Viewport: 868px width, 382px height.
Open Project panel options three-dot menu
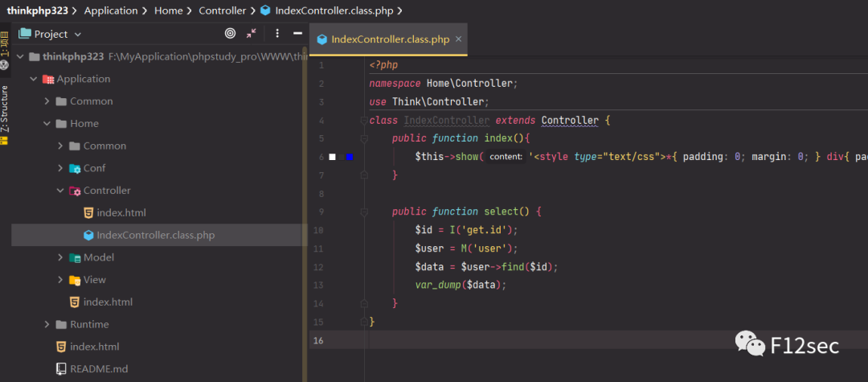click(277, 34)
